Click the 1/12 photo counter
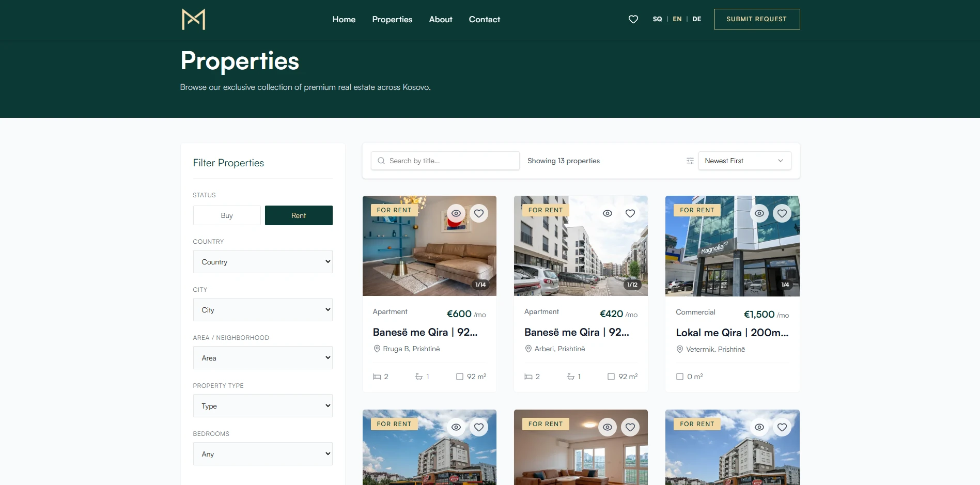This screenshot has width=980, height=485. (632, 285)
